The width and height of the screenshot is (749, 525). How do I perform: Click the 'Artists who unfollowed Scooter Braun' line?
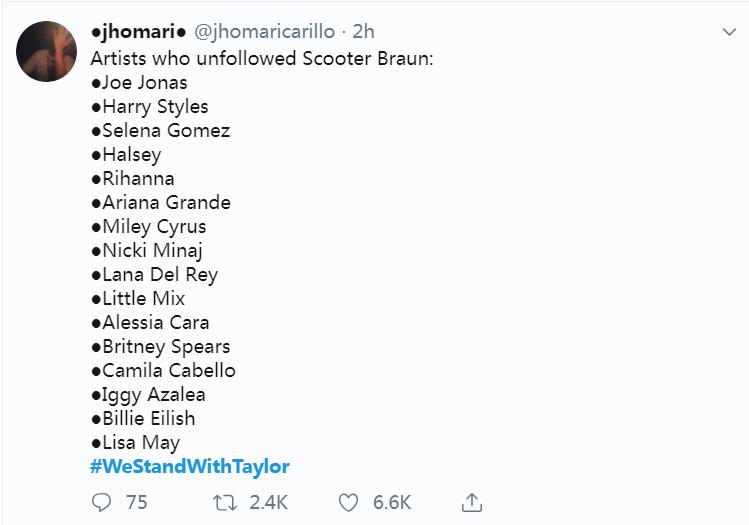[262, 58]
